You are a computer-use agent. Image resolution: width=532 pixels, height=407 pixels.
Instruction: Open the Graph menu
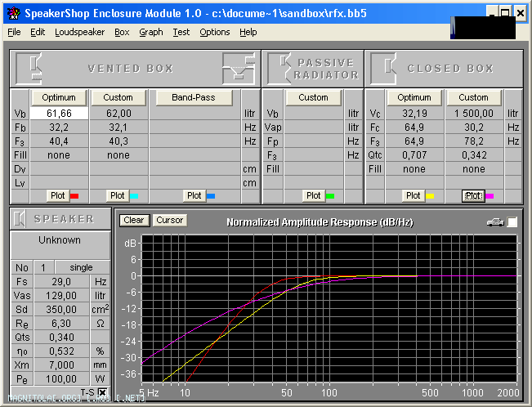tap(151, 32)
